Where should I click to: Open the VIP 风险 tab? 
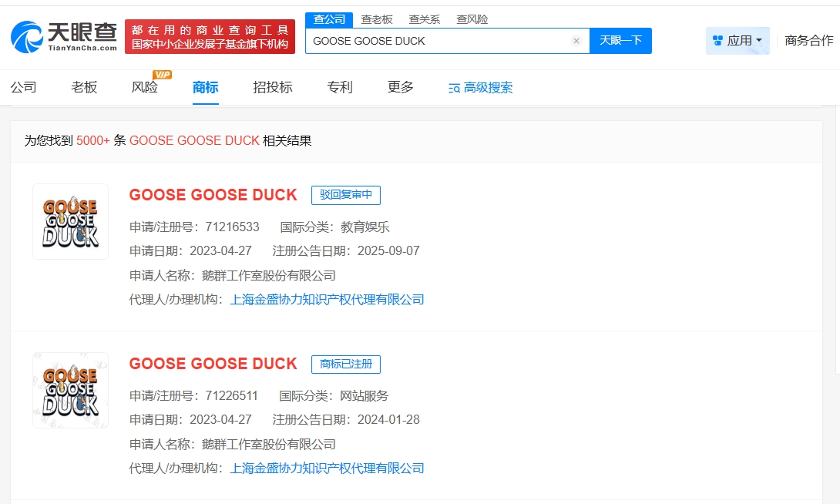(x=145, y=87)
